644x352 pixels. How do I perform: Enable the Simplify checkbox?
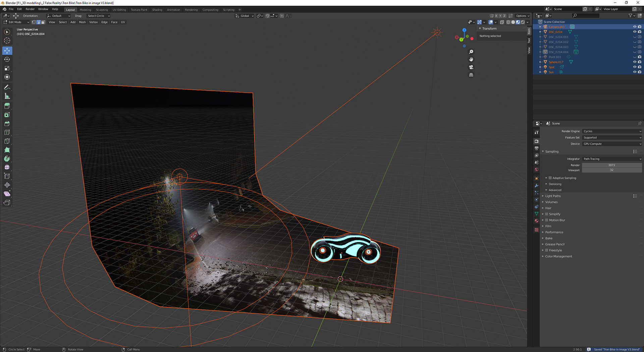coord(546,214)
